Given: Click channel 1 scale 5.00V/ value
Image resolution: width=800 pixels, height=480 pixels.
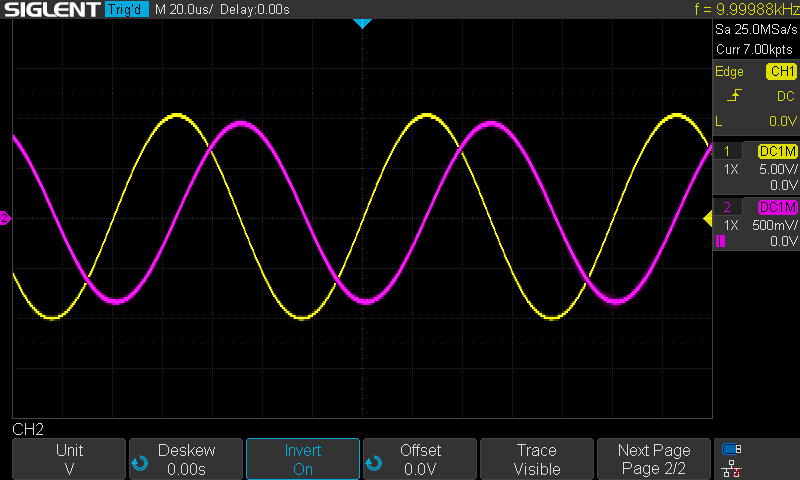Looking at the screenshot, I should (778, 169).
